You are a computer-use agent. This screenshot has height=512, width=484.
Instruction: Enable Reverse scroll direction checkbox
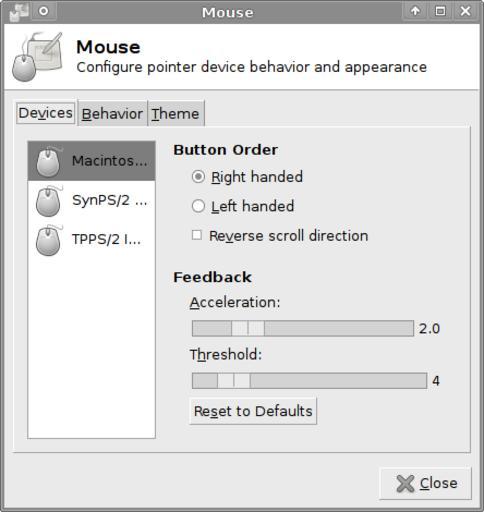pos(197,235)
